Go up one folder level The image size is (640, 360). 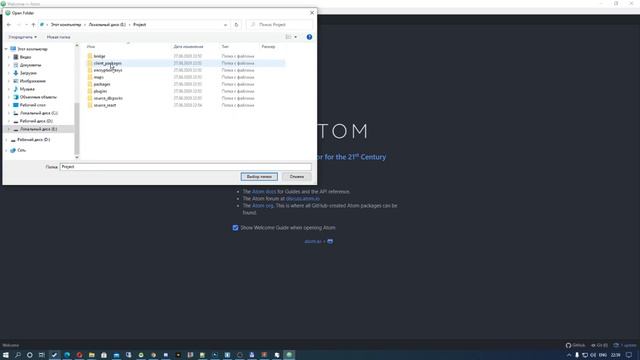click(33, 25)
